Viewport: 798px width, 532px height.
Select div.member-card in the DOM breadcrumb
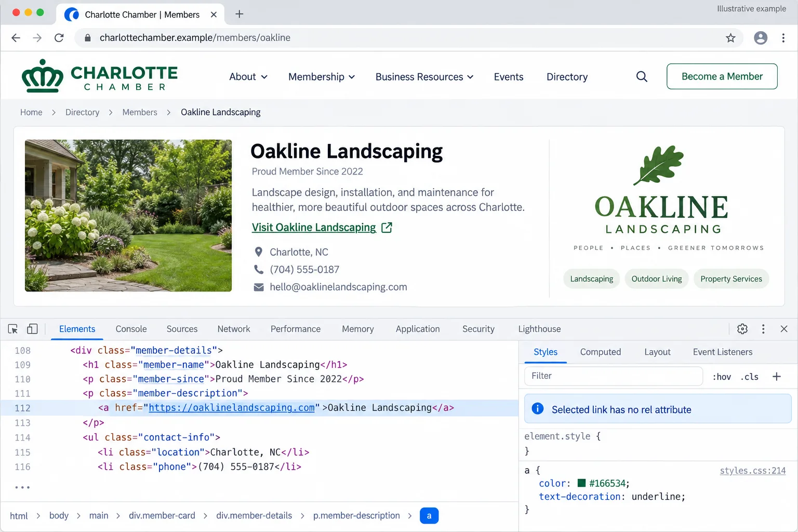coord(162,515)
